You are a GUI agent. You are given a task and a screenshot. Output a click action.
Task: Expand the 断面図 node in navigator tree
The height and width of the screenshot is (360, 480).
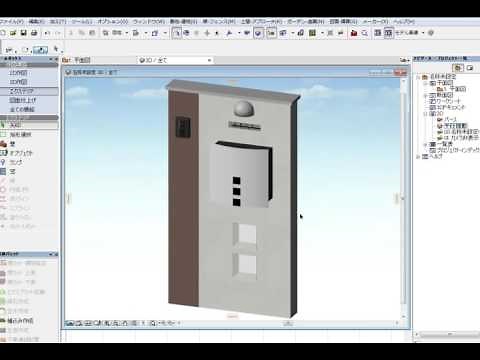[x=426, y=95]
